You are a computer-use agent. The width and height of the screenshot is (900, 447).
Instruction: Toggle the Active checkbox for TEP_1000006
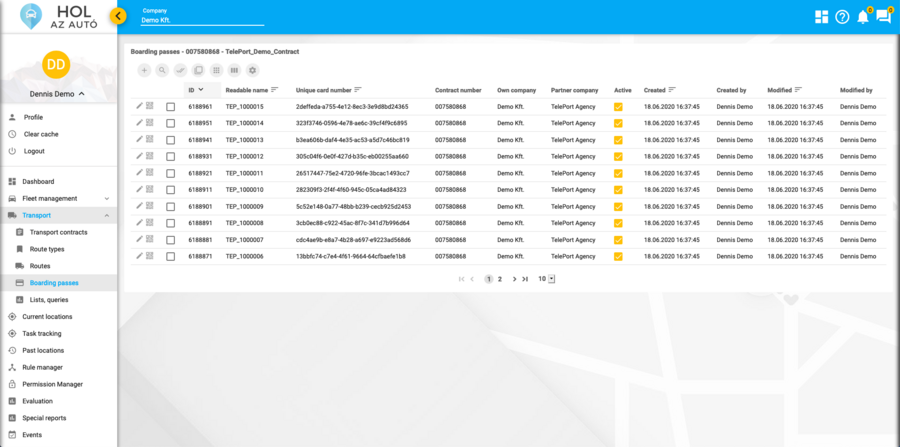coord(618,256)
